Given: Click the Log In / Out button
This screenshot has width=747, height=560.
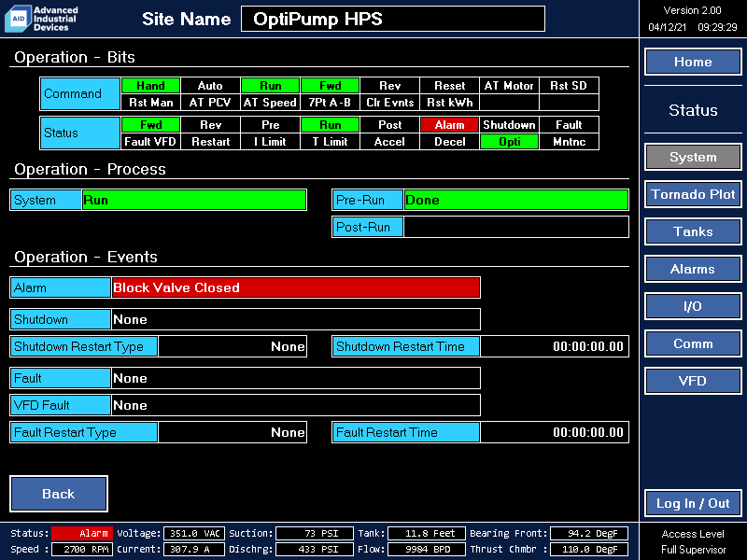Looking at the screenshot, I should click(x=693, y=503).
